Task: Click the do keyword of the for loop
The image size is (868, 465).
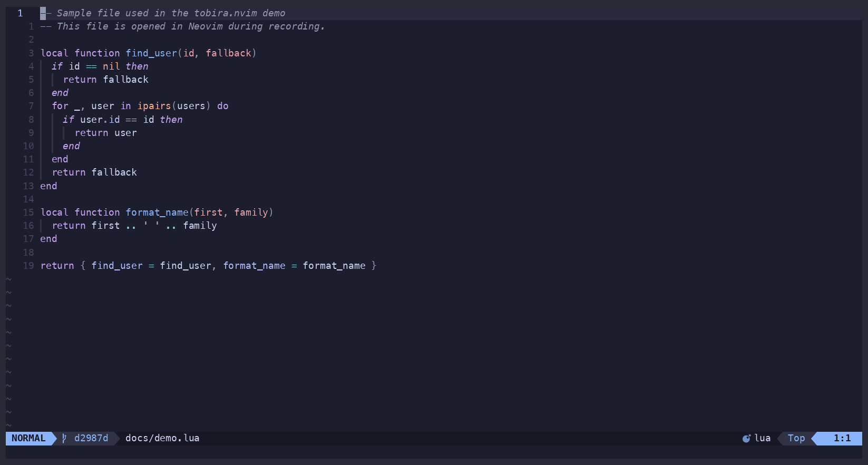Action: (222, 106)
